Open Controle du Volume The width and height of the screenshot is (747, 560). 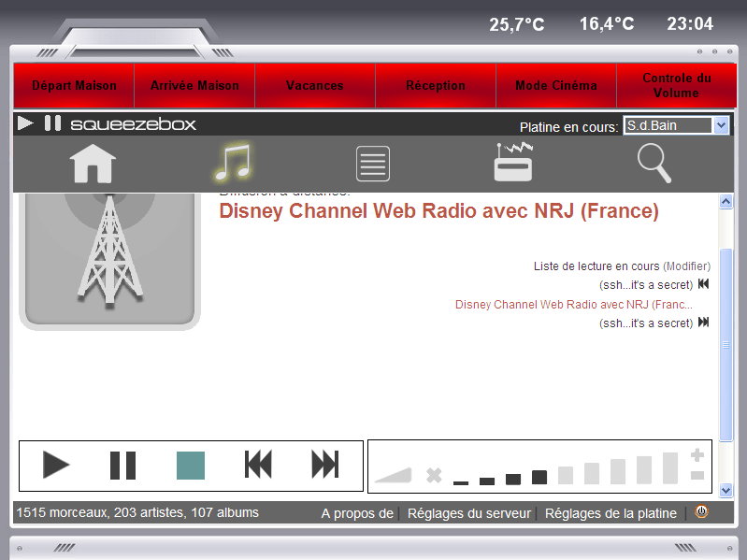(677, 86)
